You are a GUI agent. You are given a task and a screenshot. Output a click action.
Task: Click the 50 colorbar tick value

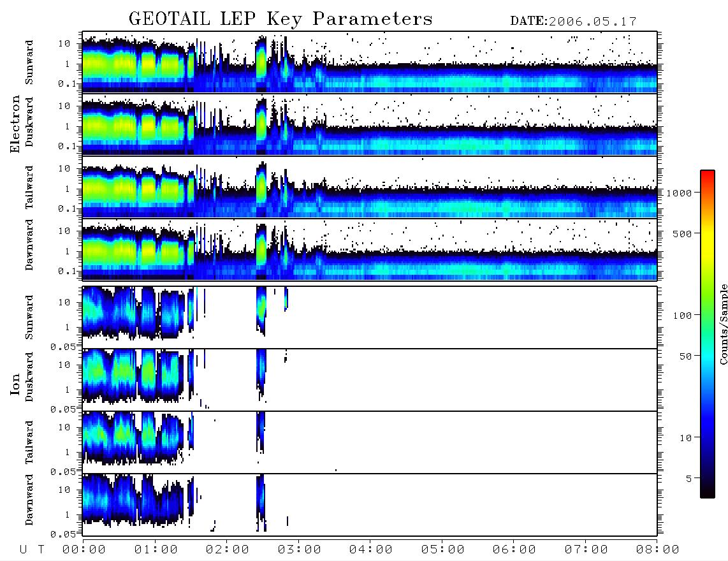coord(685,356)
